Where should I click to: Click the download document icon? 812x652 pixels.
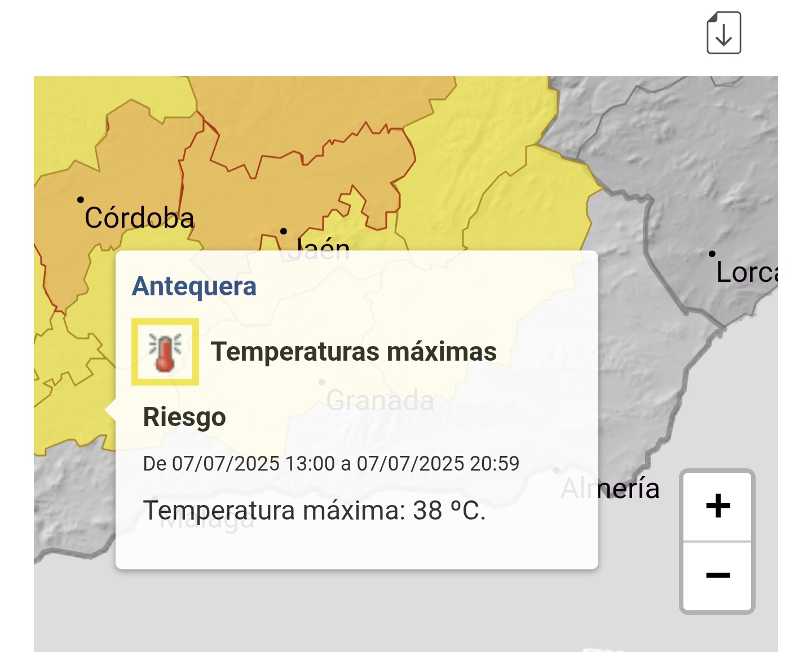724,33
